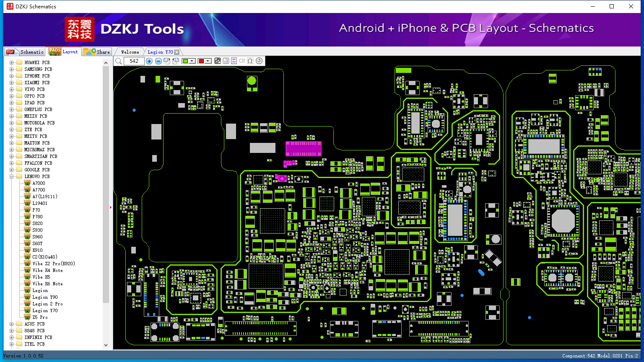Click the blue plus zoom-in button
This screenshot has width=644, height=362.
coord(149,61)
